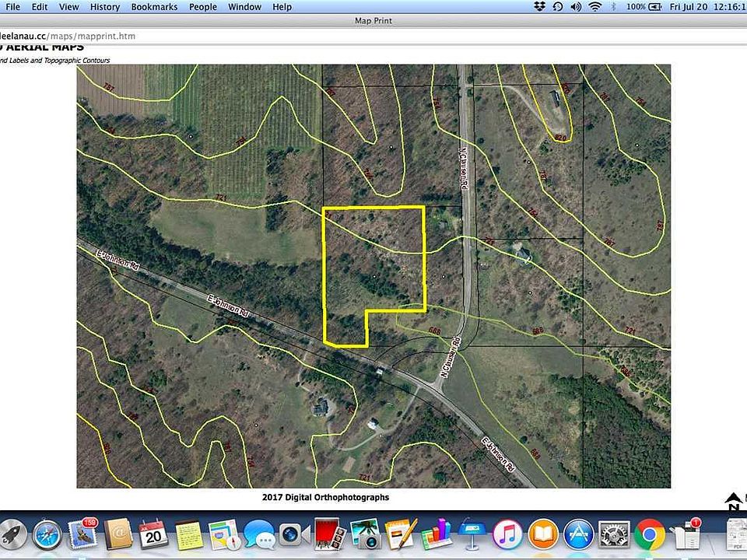This screenshot has height=560, width=747.
Task: Open Mail with 159 unread badge
Action: [82, 534]
